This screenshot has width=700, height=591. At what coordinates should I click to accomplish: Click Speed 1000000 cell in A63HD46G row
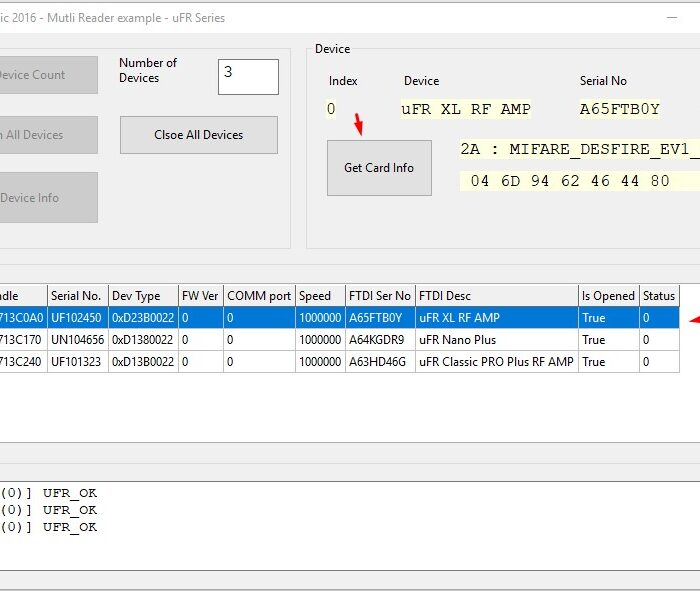(x=320, y=362)
